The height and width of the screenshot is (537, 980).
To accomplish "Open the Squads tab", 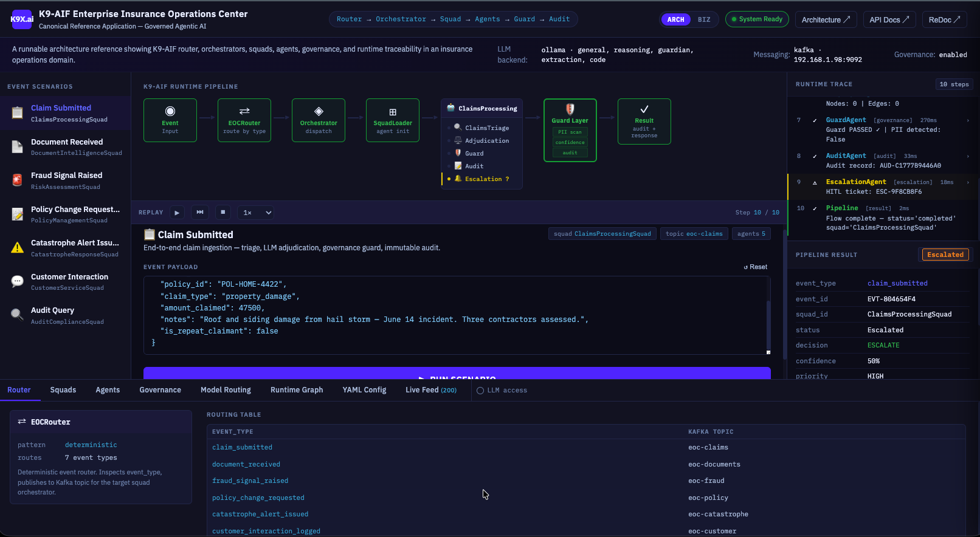I will click(63, 390).
